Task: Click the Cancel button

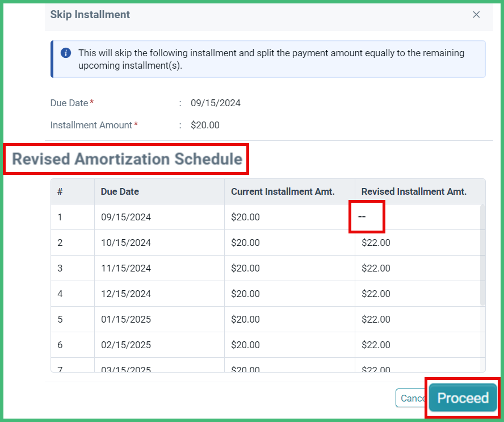Action: [x=414, y=398]
